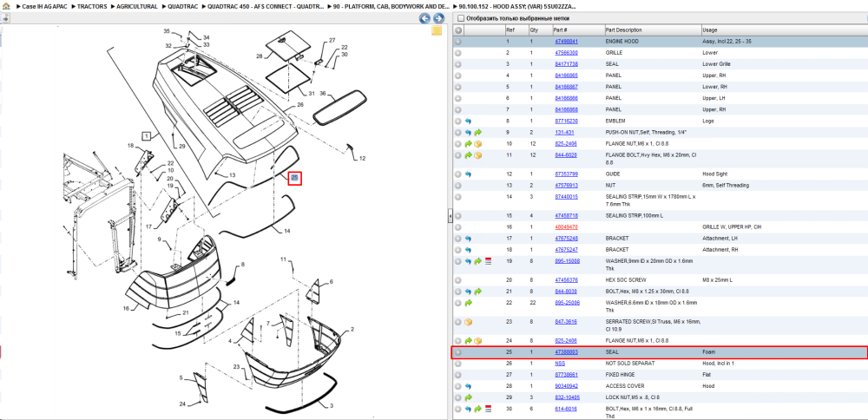This screenshot has width=868, height=420.
Task: Go to the next diagram with the right arrow
Action: point(438,18)
